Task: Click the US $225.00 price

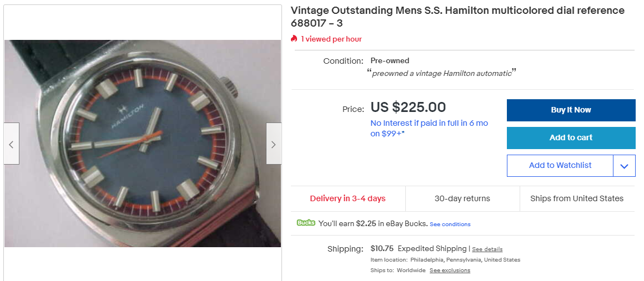Action: [408, 107]
